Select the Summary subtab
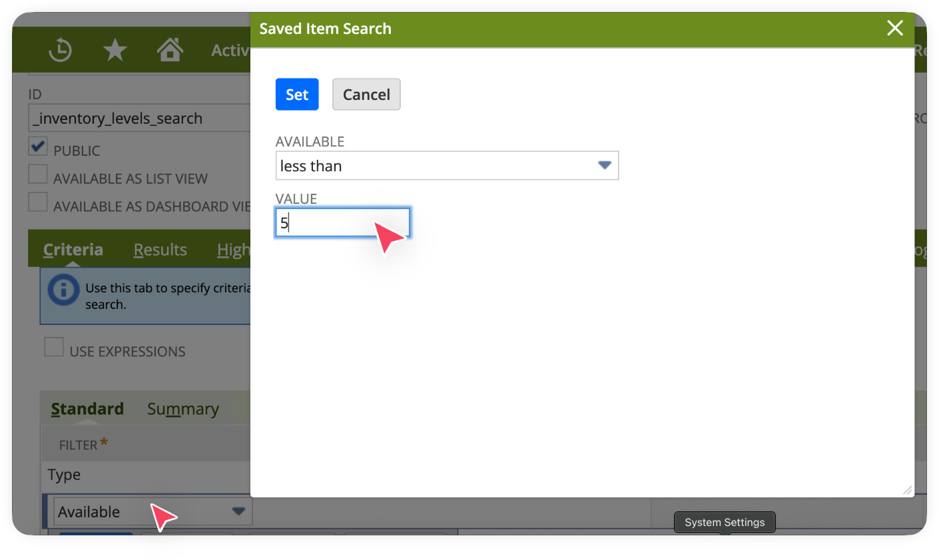The height and width of the screenshot is (560, 939). click(x=182, y=409)
